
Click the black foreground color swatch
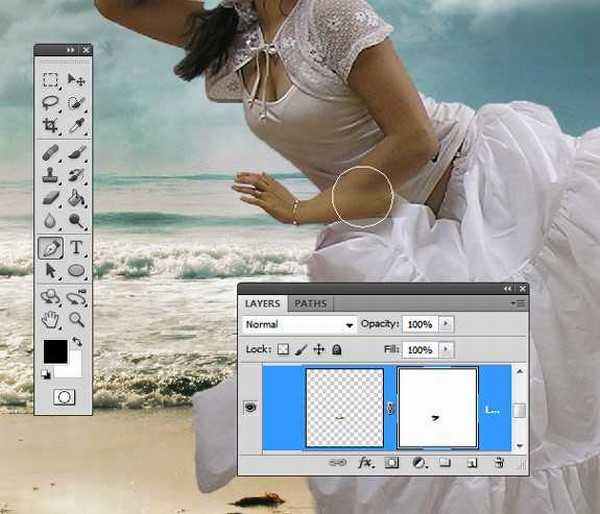coord(54,351)
